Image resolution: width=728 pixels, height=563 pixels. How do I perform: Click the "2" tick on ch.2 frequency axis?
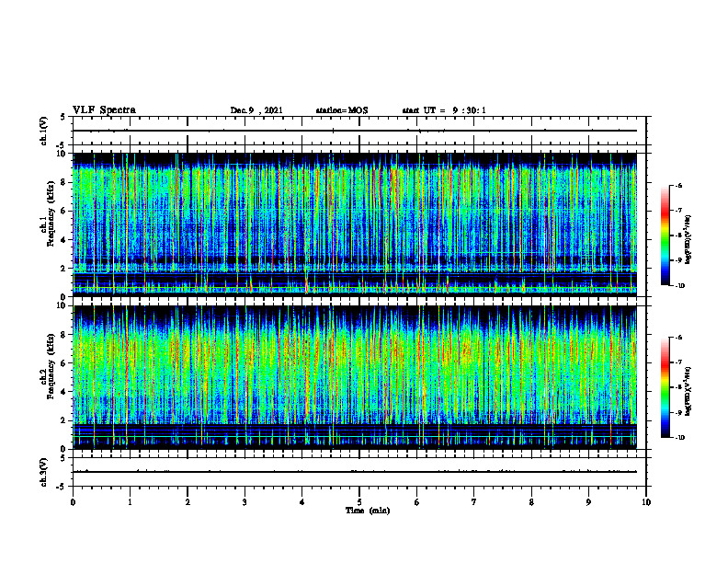tap(63, 420)
